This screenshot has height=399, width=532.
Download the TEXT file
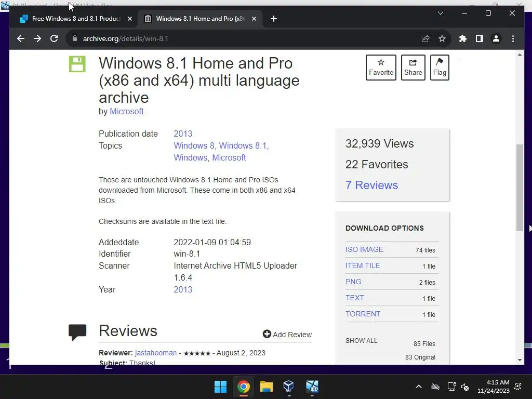point(354,298)
